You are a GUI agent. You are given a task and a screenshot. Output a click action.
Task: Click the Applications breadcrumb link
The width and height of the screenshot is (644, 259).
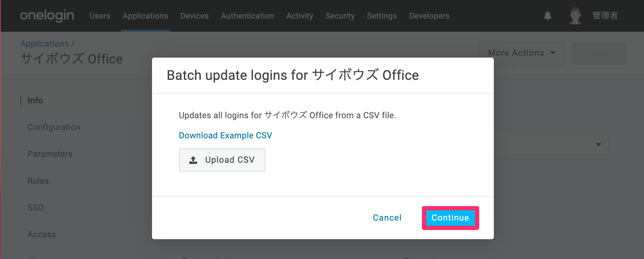pos(45,44)
